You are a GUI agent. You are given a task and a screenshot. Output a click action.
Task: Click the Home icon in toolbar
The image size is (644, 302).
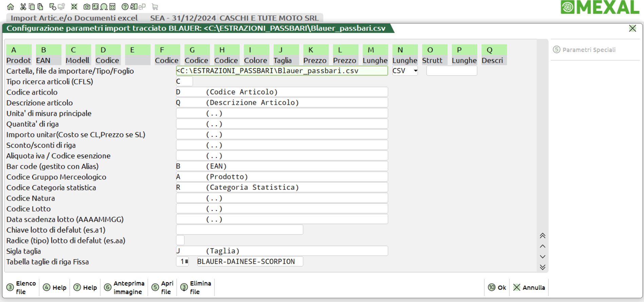point(11,7)
